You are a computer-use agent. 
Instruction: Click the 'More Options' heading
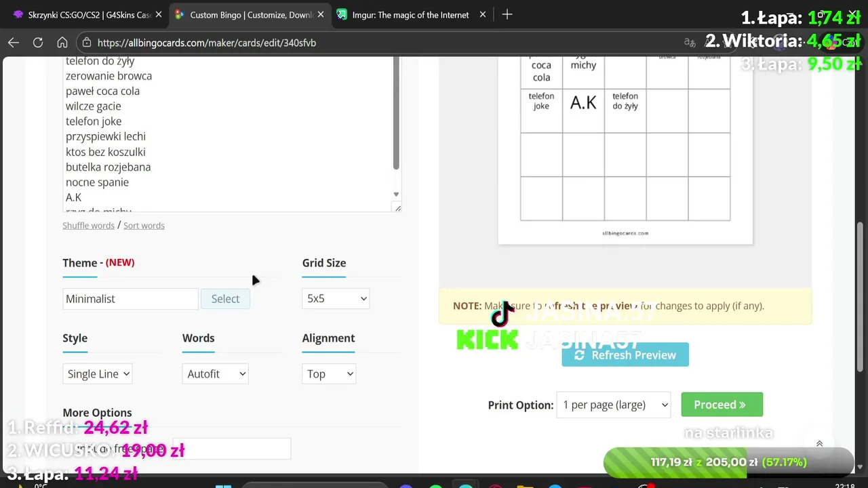point(97,413)
